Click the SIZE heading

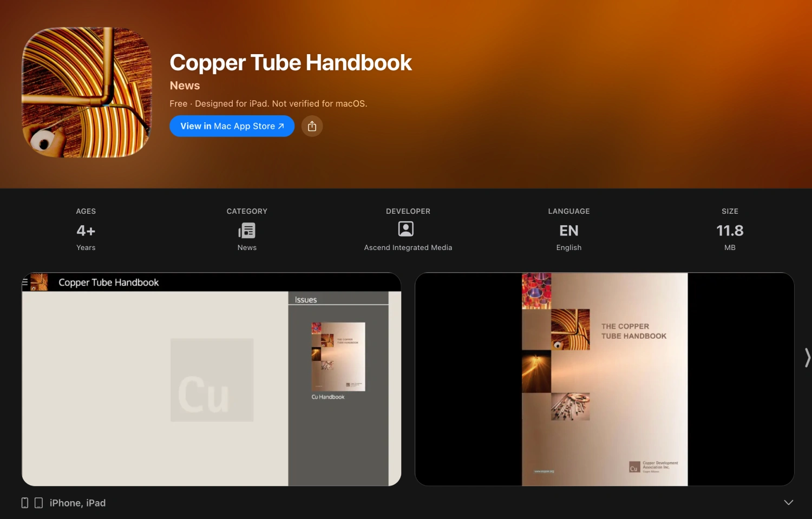coord(730,211)
